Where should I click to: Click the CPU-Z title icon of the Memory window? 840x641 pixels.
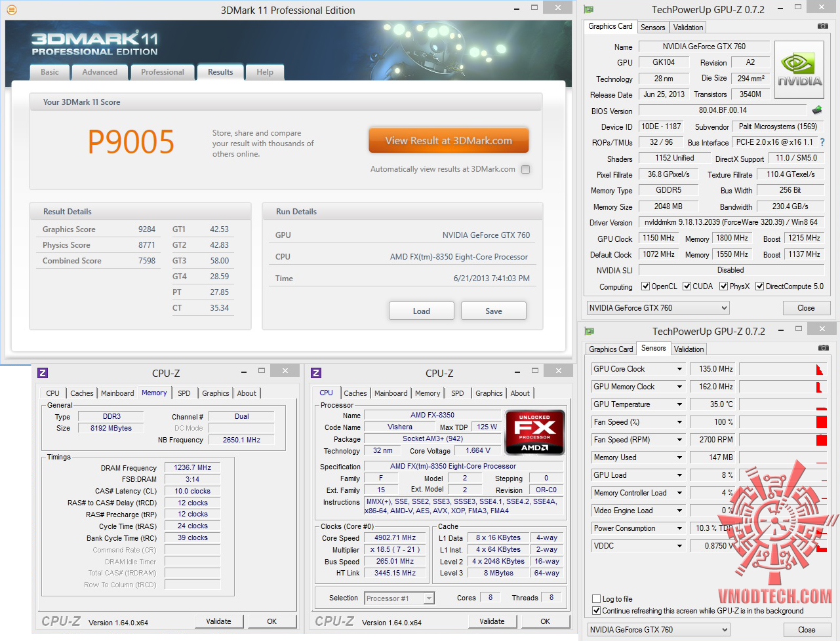(43, 373)
